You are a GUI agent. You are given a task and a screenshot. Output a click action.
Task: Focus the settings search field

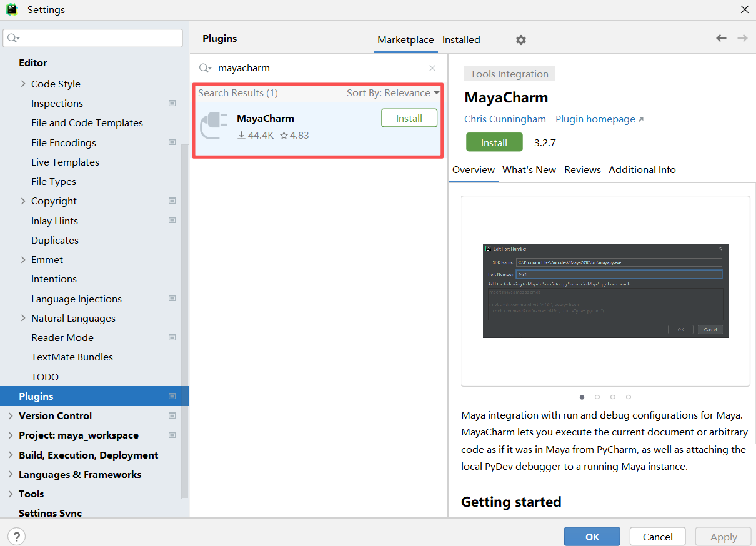pos(92,38)
